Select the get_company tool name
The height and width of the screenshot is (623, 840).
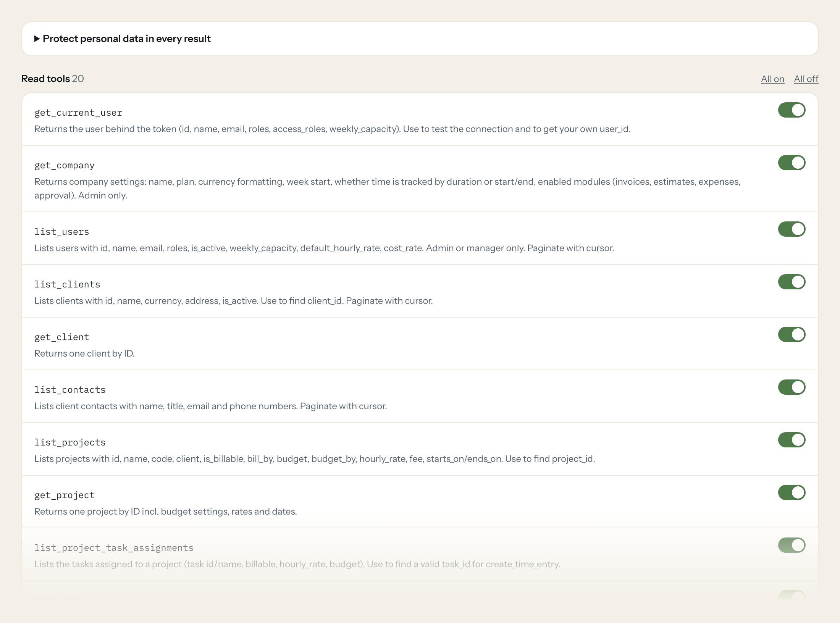[x=65, y=165]
